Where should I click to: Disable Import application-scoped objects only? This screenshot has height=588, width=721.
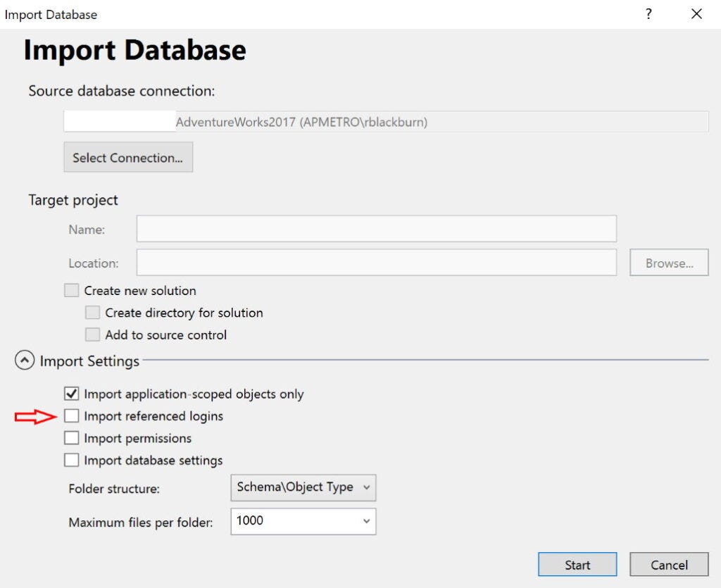[71, 394]
